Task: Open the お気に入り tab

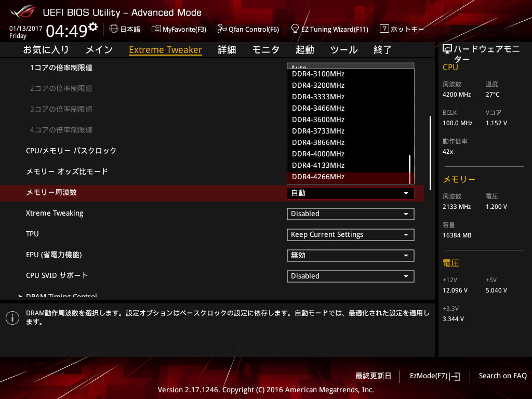Action: [46, 50]
